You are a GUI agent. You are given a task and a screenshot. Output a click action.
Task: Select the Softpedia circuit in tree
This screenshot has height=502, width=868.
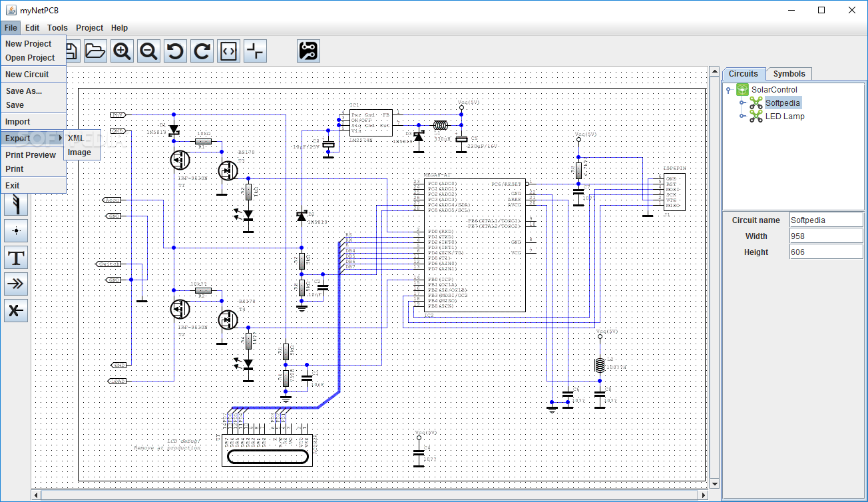(783, 103)
